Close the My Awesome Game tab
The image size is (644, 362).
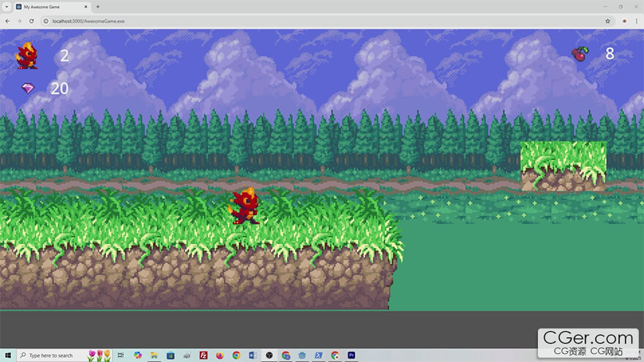coord(86,7)
